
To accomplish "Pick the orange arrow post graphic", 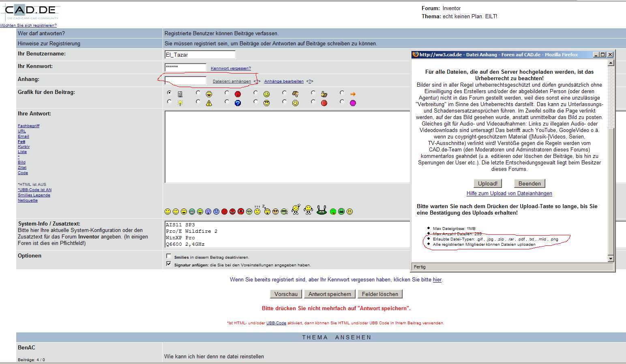I will pyautogui.click(x=353, y=94).
